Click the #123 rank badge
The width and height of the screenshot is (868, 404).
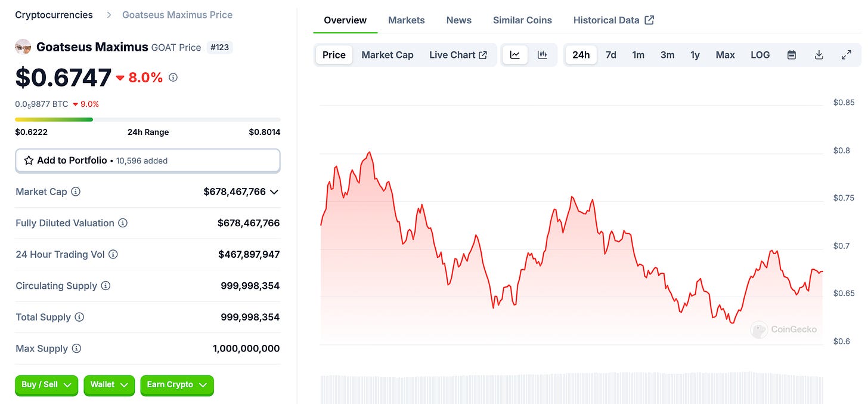[x=220, y=47]
